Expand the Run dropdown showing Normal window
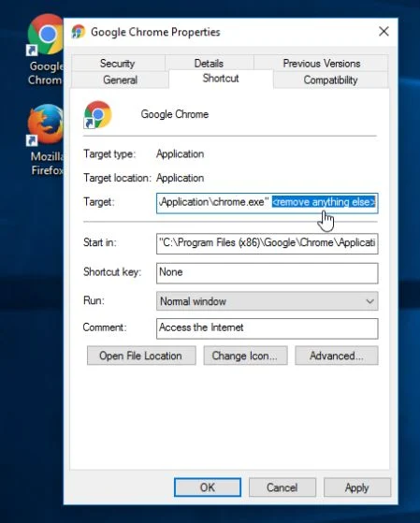420x523 pixels. pyautogui.click(x=267, y=301)
